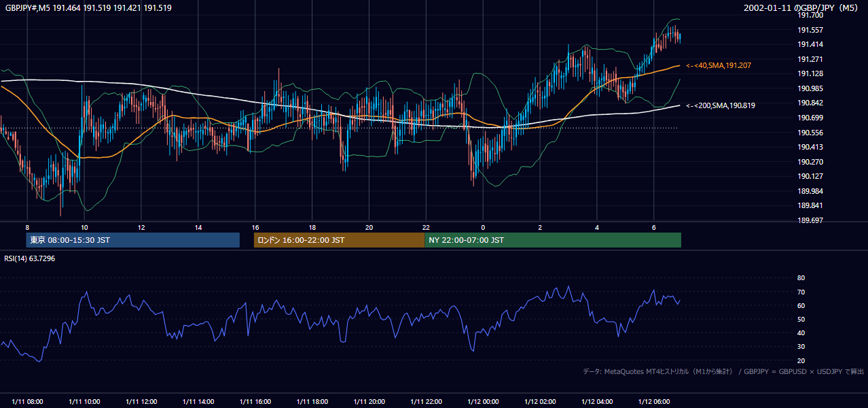Click bottom time label 1/11 08:00
Viewport: 868px width, 408px height.
click(x=27, y=402)
